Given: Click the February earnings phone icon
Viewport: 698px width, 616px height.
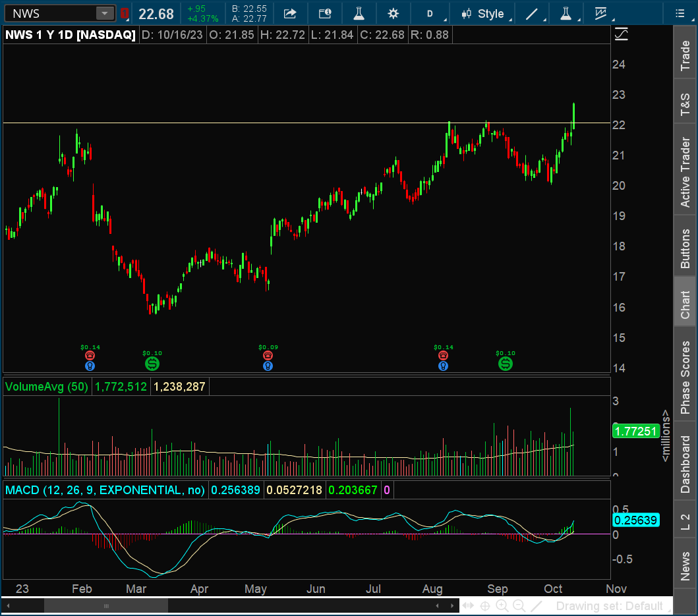Looking at the screenshot, I should coord(90,355).
